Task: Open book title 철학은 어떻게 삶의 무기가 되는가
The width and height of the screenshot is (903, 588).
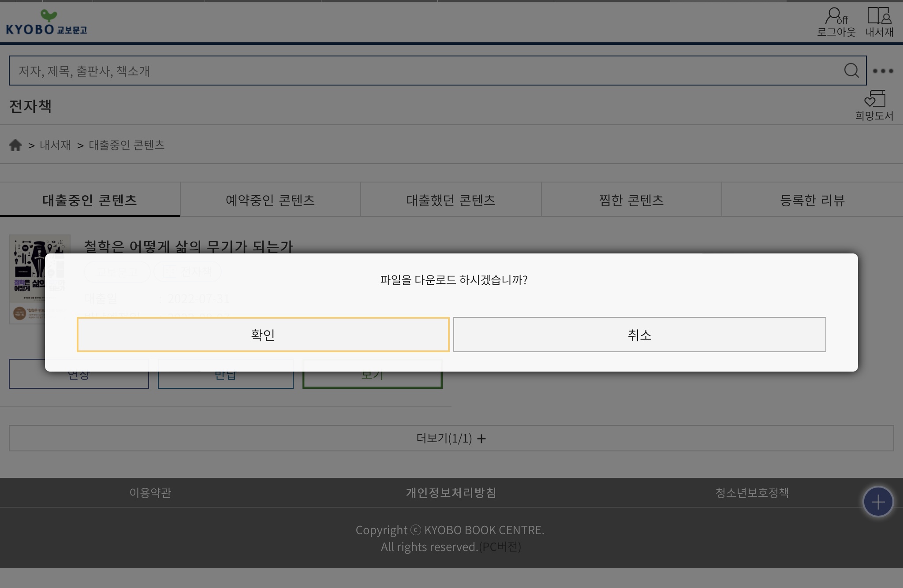Action: coord(188,246)
